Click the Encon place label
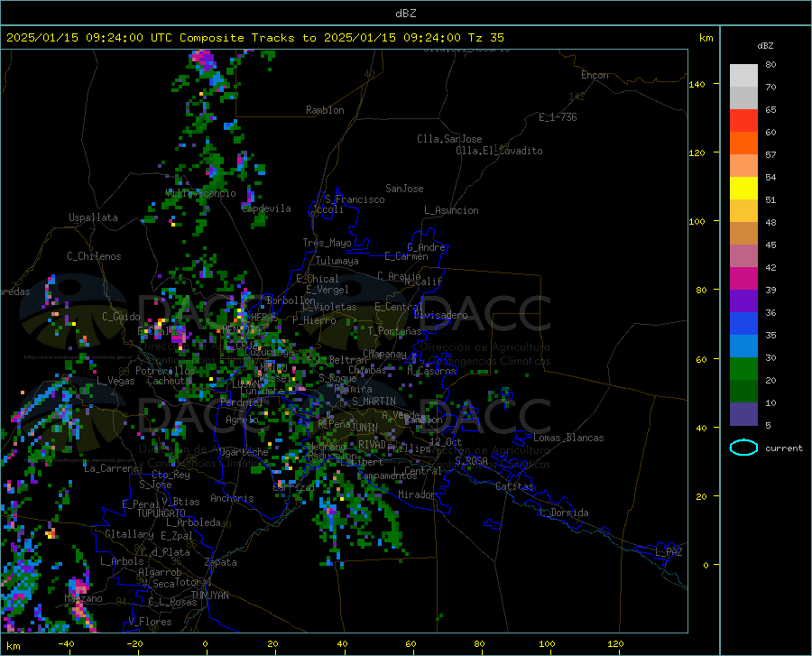The image size is (812, 656). (x=595, y=75)
